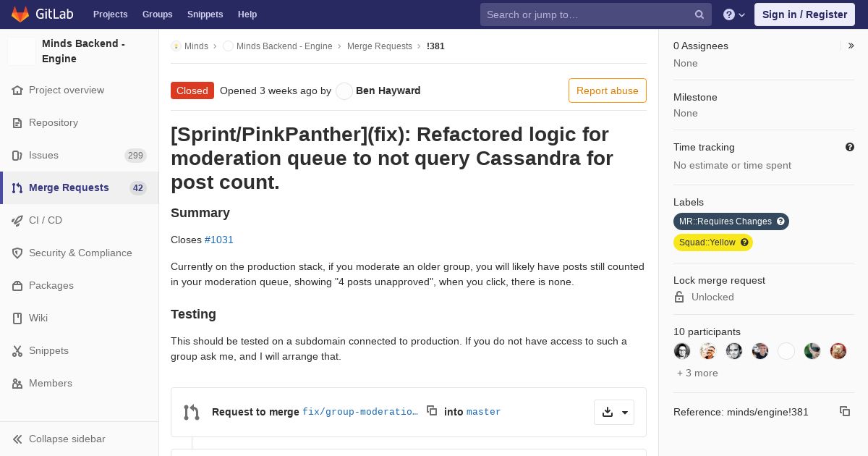Click the Minds Backend - Engine project title

point(84,51)
